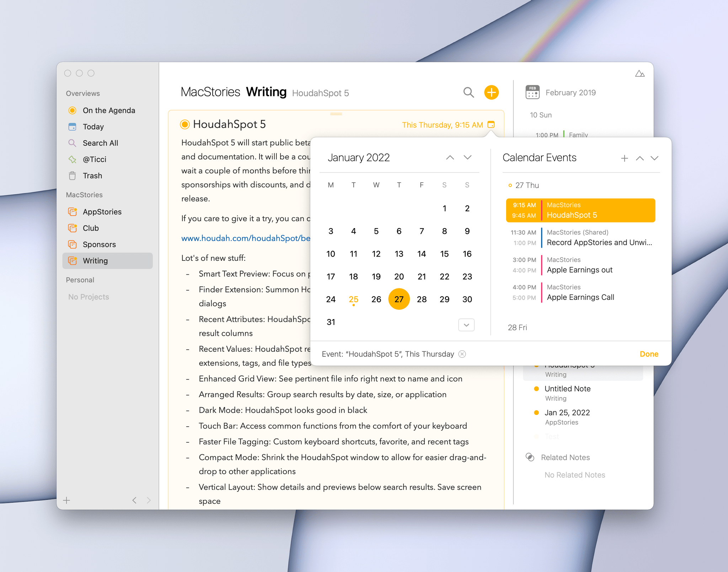Click the mountain icon at top right

pos(640,74)
